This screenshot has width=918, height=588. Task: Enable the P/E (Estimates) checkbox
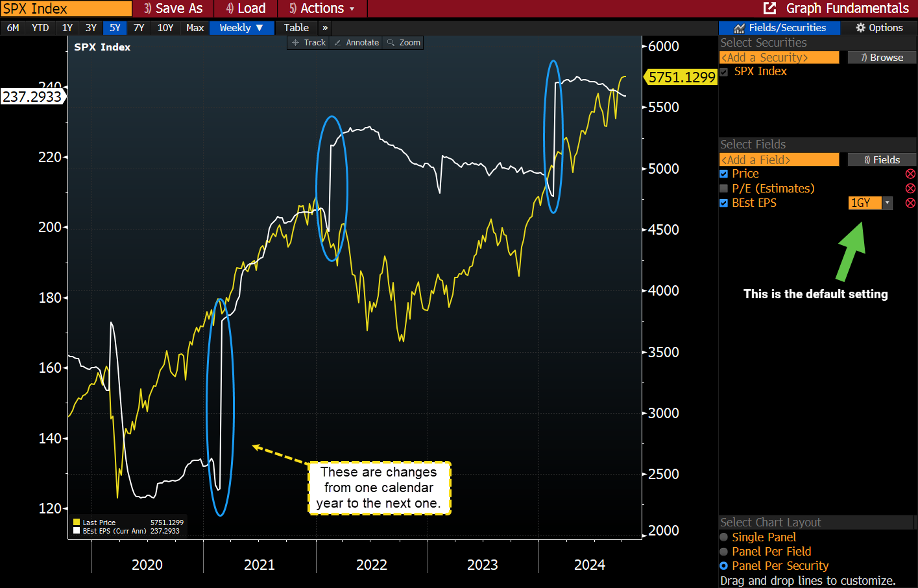[x=723, y=188]
